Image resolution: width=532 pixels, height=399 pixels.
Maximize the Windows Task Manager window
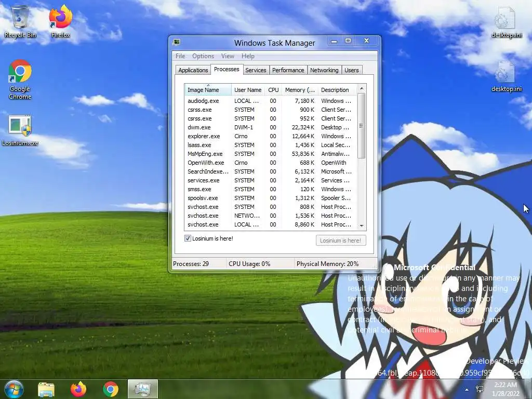[x=348, y=41]
